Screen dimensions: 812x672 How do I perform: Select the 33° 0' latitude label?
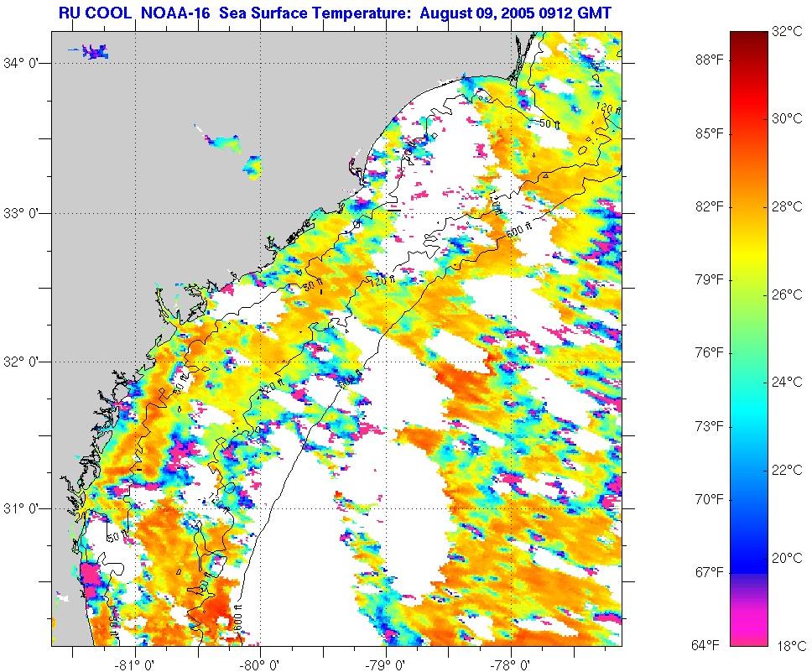pos(29,213)
